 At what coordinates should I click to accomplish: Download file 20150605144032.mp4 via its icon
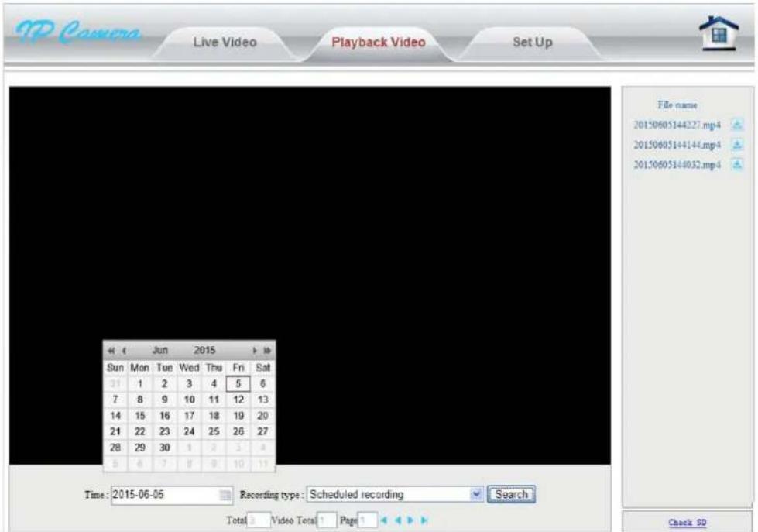(737, 164)
